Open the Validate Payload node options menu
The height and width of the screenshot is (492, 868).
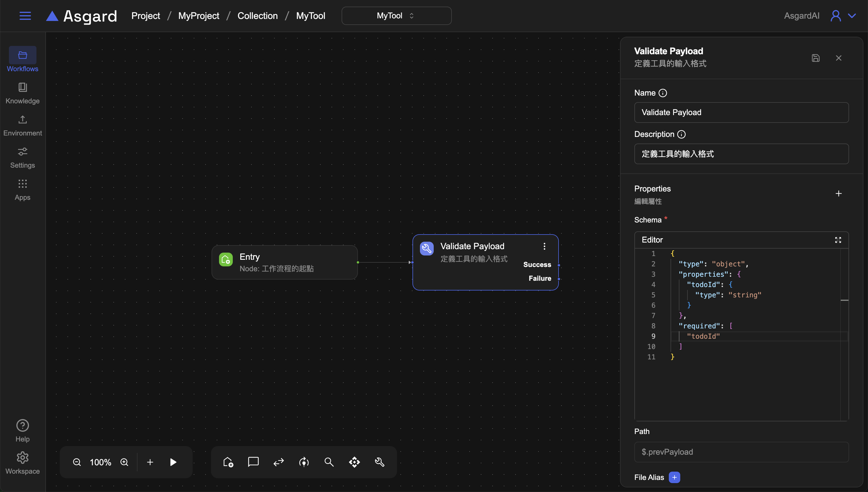tap(544, 246)
